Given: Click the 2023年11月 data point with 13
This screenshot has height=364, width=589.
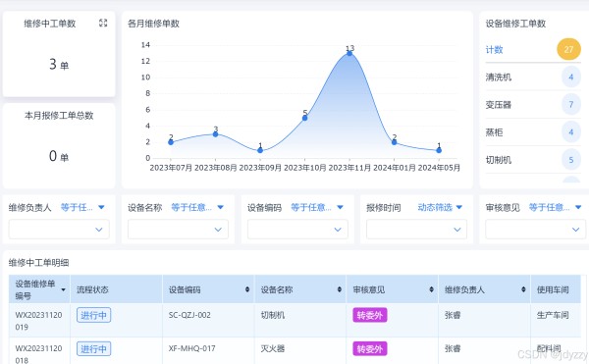Looking at the screenshot, I should pos(349,53).
